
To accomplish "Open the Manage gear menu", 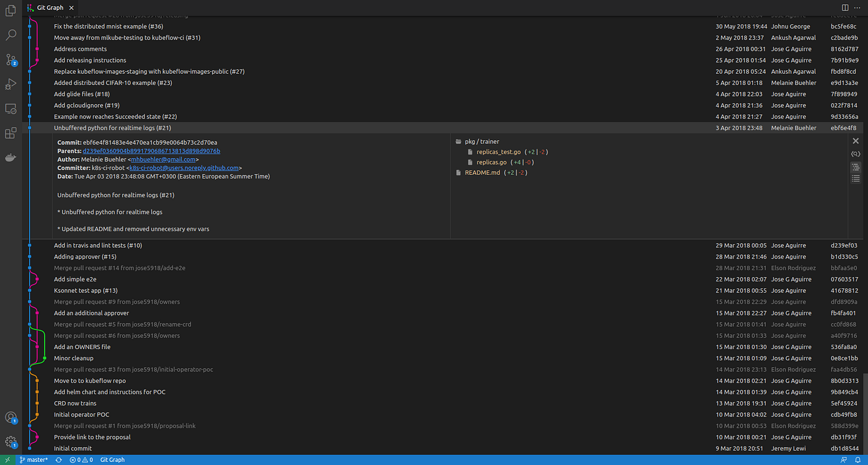I will tap(11, 441).
